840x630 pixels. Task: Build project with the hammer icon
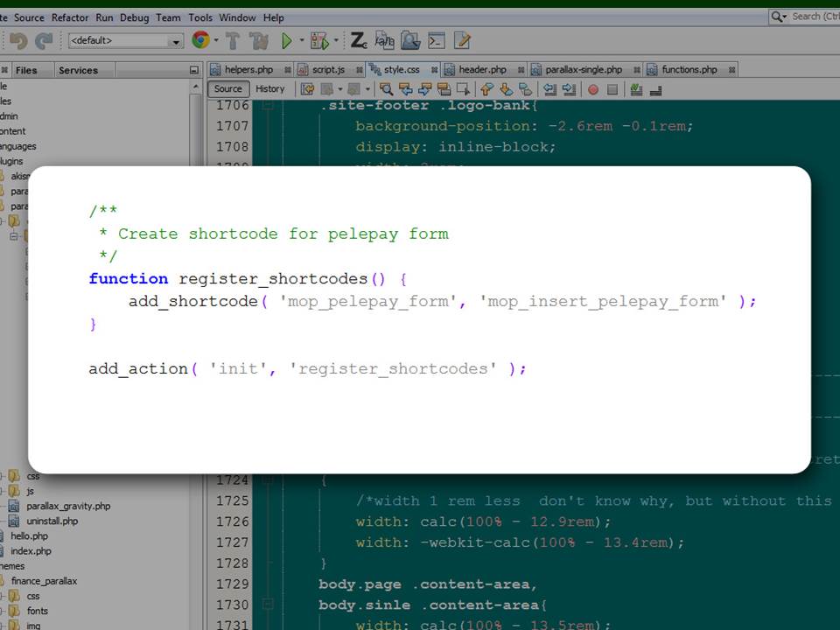[233, 41]
